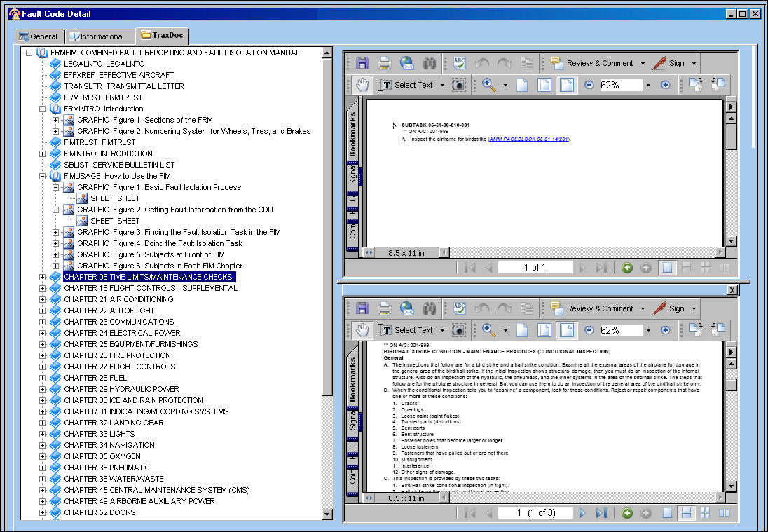
Task: Open Search binoculars in the bottom PDF viewer
Action: click(x=430, y=308)
